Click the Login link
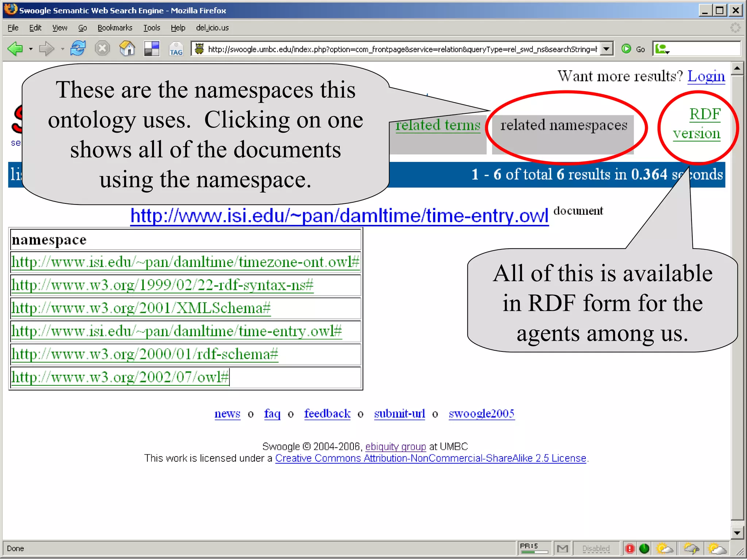 click(x=706, y=76)
